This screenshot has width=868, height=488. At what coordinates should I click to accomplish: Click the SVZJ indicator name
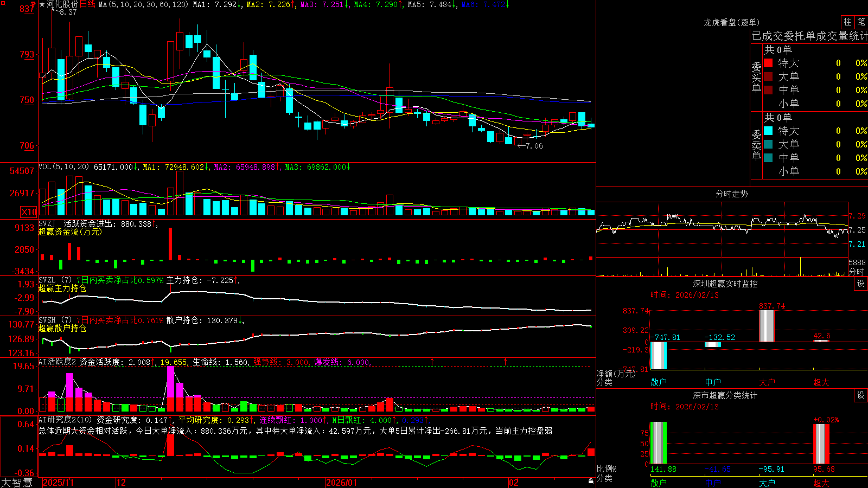47,223
